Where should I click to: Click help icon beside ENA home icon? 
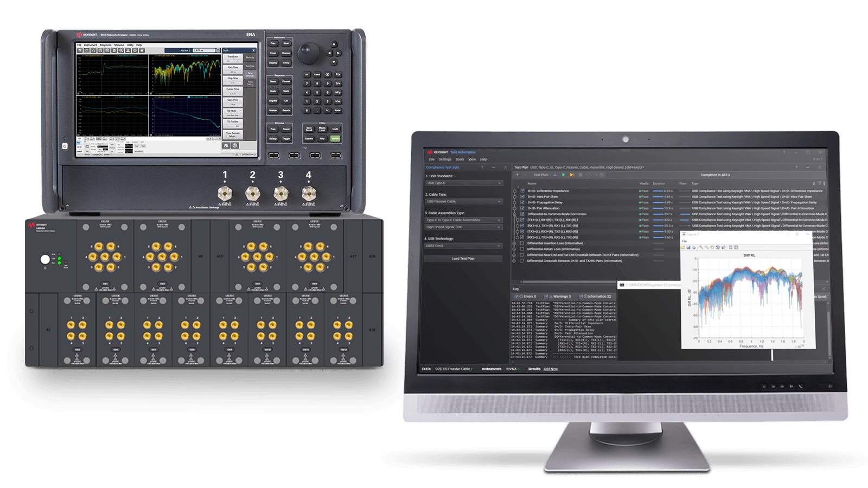(235, 145)
